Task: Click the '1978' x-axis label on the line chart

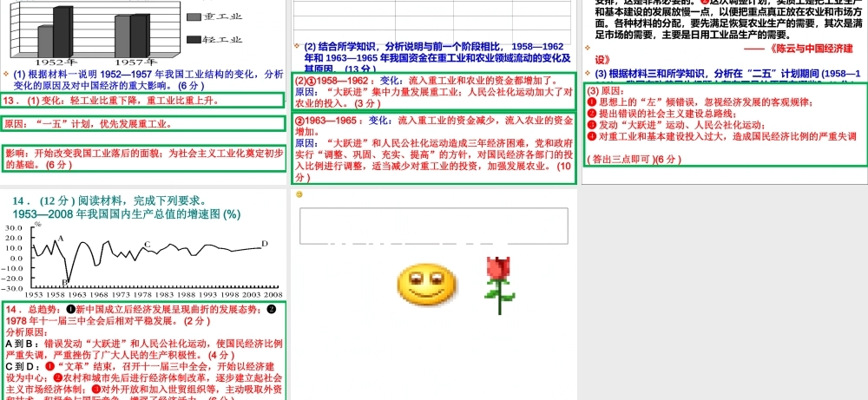Action: point(143,295)
